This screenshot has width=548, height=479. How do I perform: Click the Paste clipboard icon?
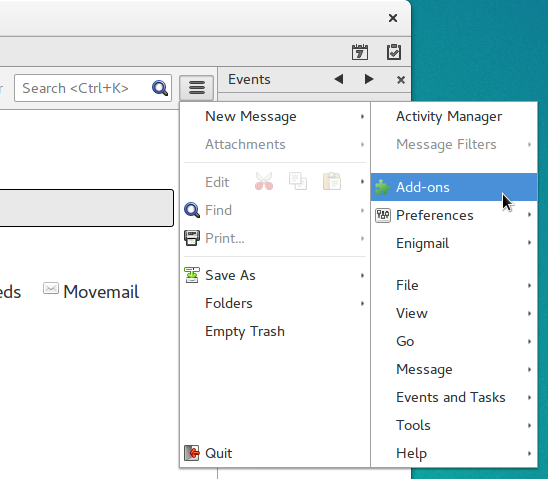[332, 181]
